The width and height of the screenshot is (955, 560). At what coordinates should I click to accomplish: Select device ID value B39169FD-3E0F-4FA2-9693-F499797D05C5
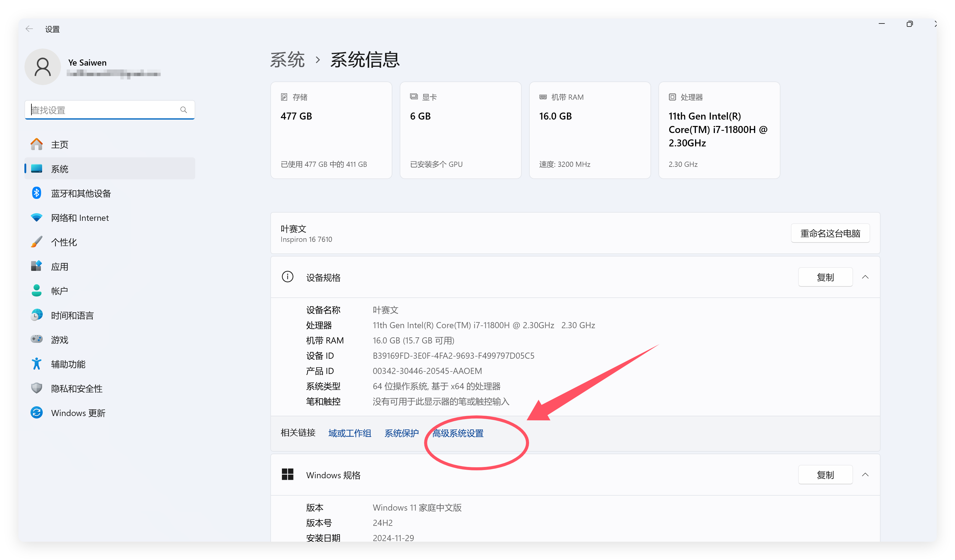[454, 355]
